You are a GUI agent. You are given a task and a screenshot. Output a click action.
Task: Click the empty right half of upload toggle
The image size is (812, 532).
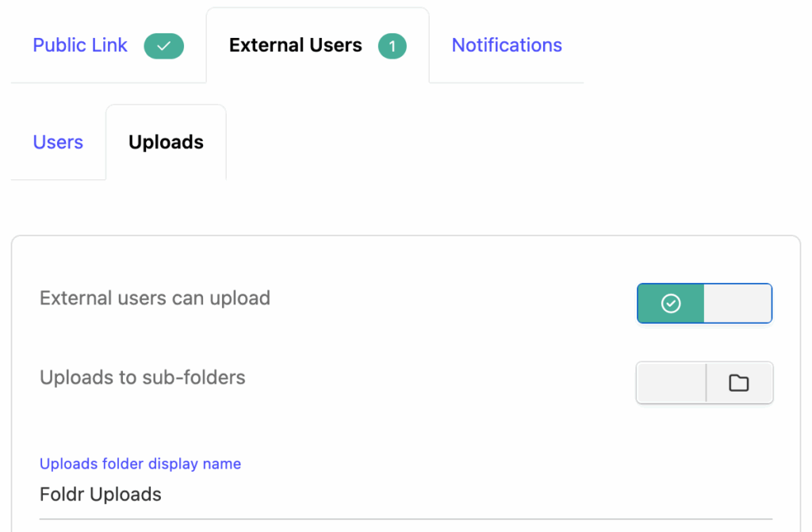[x=737, y=304]
